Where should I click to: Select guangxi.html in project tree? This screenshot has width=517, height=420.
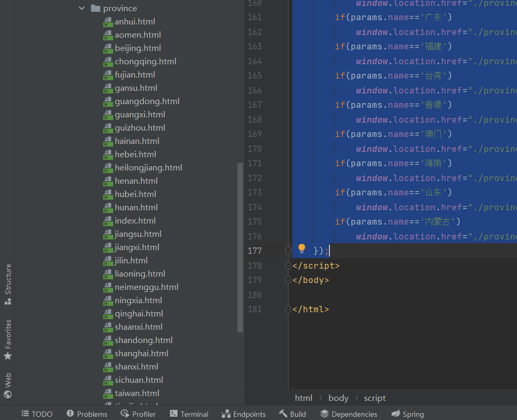pyautogui.click(x=140, y=115)
